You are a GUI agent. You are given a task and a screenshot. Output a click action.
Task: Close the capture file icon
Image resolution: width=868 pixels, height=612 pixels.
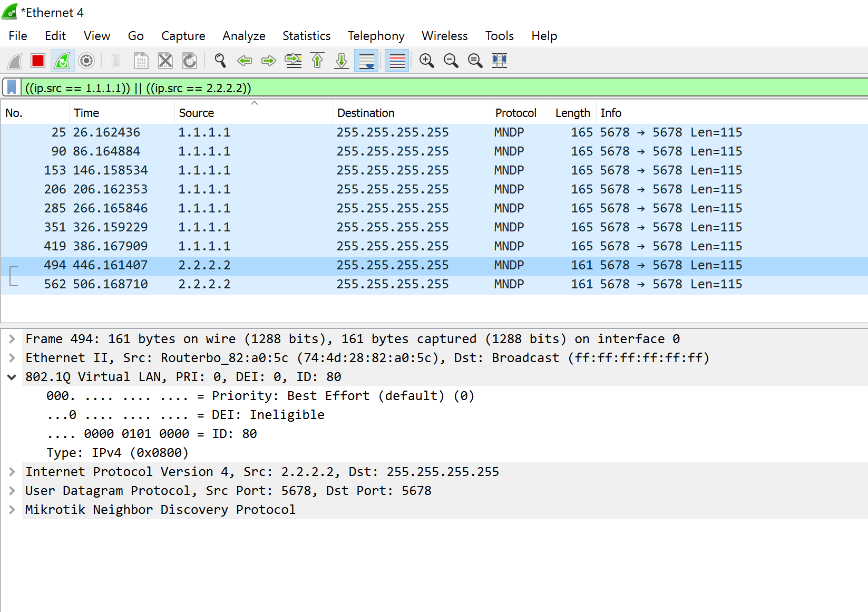(165, 61)
